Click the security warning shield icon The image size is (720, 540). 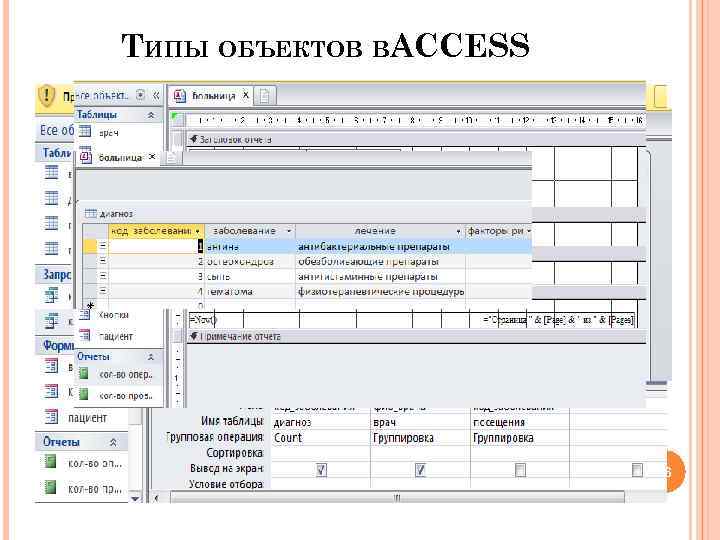point(47,96)
